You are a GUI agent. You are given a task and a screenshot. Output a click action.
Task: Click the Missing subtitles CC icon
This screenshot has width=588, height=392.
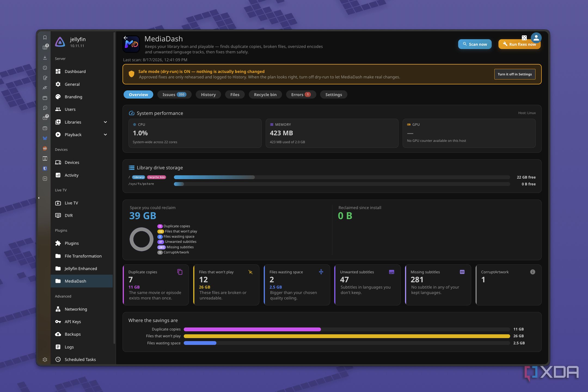(x=462, y=272)
